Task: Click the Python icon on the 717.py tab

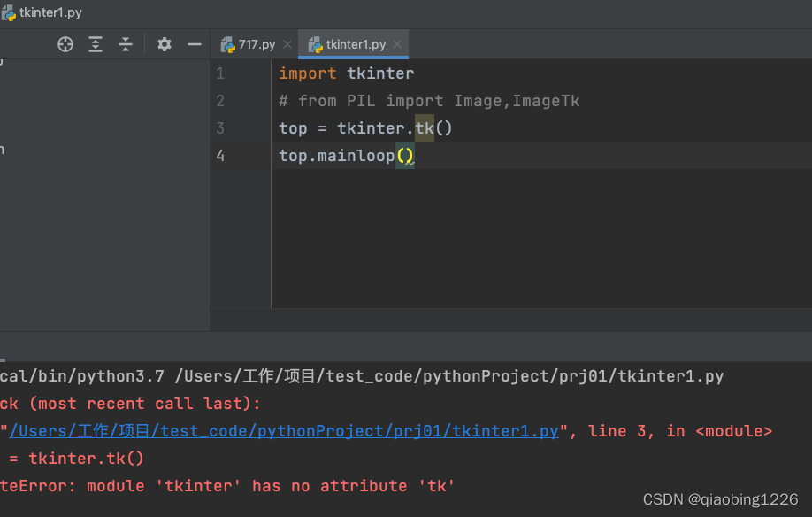Action: (228, 43)
